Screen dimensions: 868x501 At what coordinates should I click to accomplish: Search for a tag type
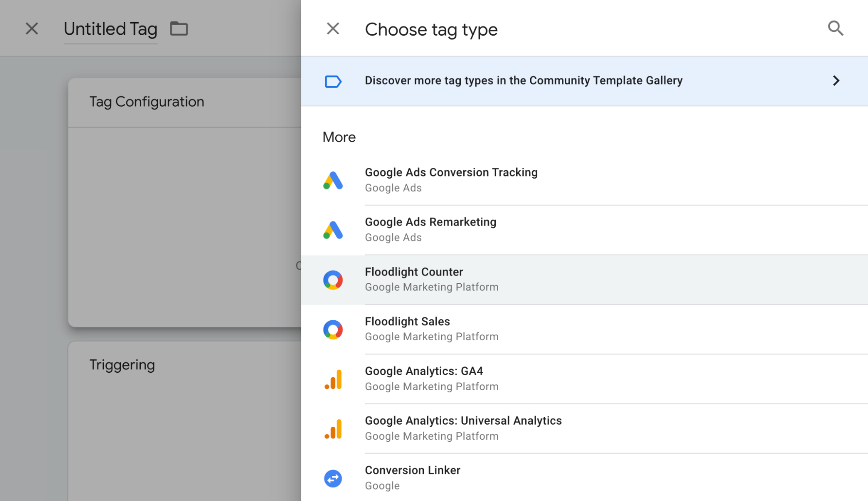coord(836,28)
